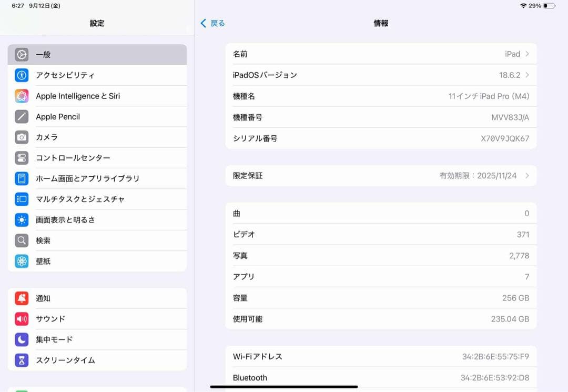Select the 集中モード moon icon
Image resolution: width=568 pixels, height=392 pixels.
coord(21,339)
